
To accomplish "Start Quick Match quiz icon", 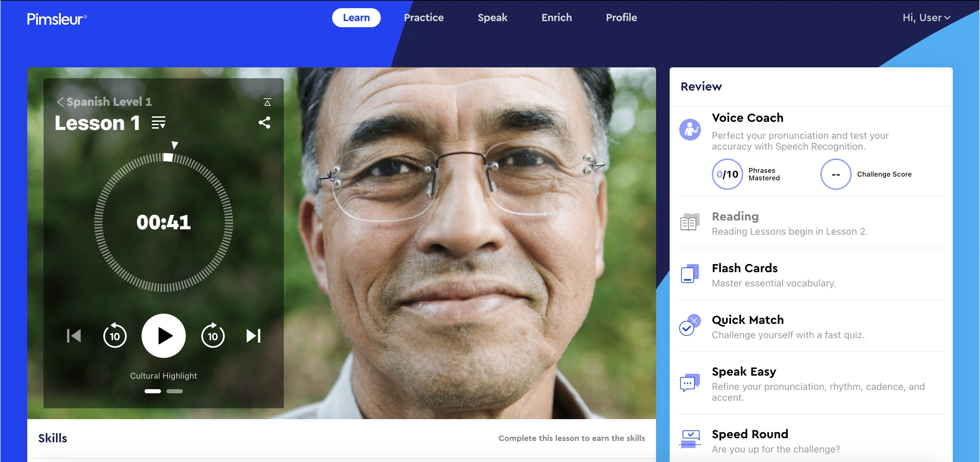I will pos(690,326).
